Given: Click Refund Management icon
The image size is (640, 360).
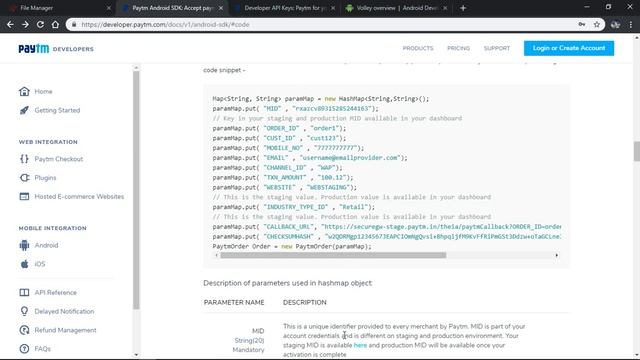Looking at the screenshot, I should click(24, 330).
